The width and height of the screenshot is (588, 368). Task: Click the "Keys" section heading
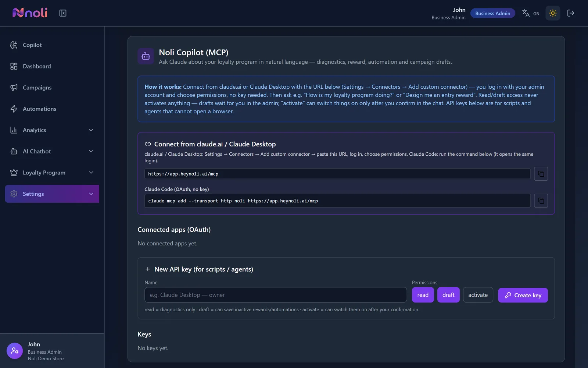[144, 335]
